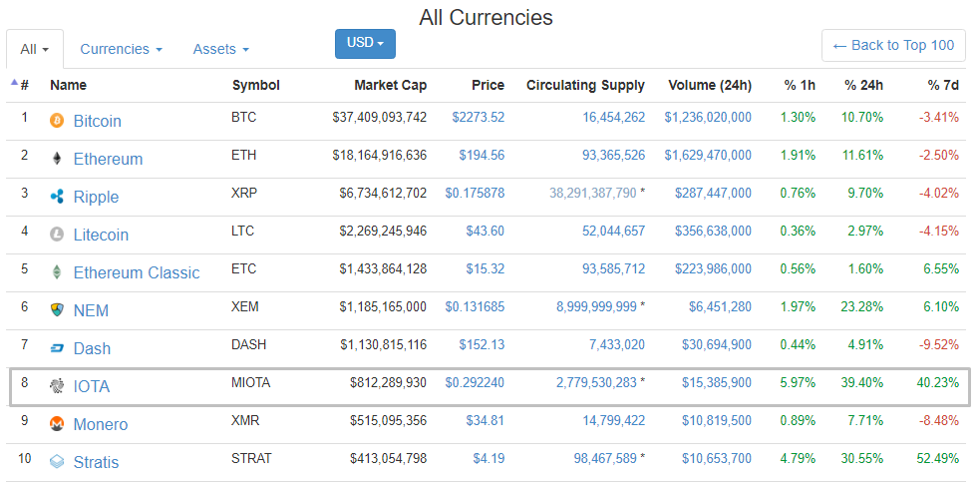980x483 pixels.
Task: Click the rank # sort header
Action: tap(24, 85)
